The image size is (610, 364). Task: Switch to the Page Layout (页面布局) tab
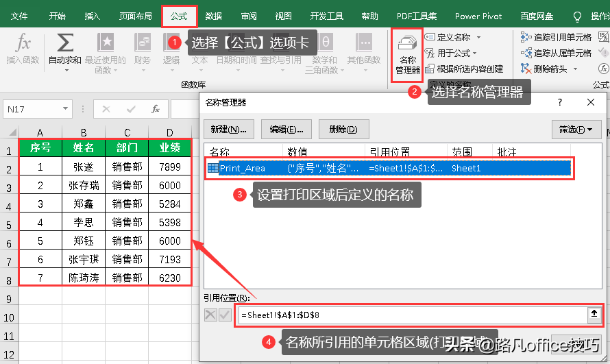[136, 16]
